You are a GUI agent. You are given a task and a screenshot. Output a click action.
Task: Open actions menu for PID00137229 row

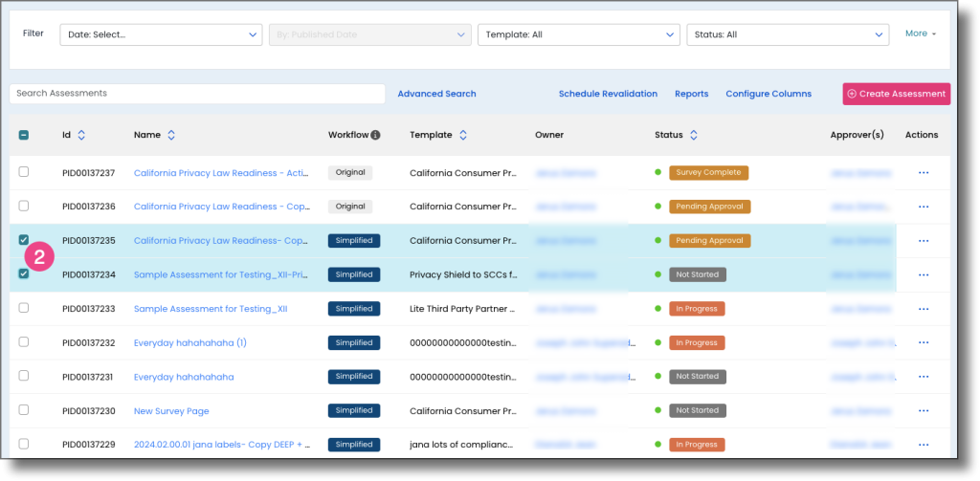click(924, 445)
